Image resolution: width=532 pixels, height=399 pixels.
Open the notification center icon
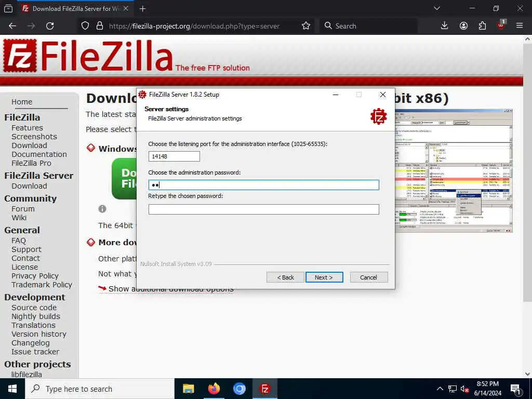[x=515, y=390]
